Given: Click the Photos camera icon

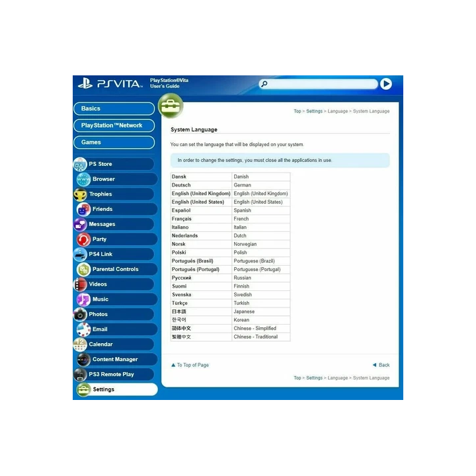Looking at the screenshot, I should coord(80,315).
